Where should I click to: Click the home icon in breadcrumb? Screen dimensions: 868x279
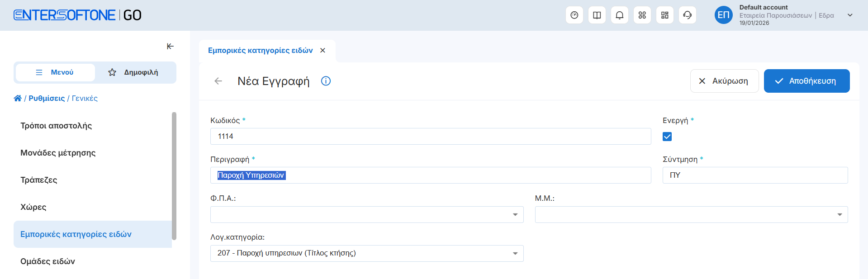click(18, 98)
